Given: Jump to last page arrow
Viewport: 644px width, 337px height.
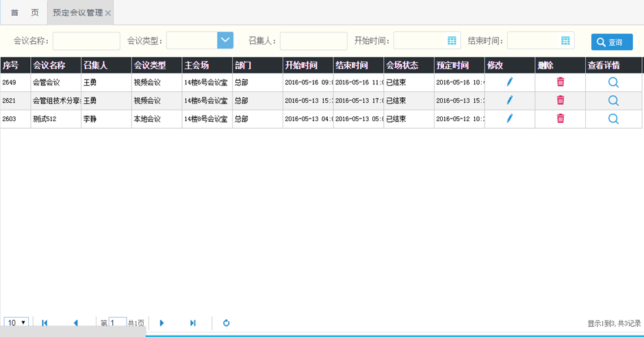Looking at the screenshot, I should (193, 323).
